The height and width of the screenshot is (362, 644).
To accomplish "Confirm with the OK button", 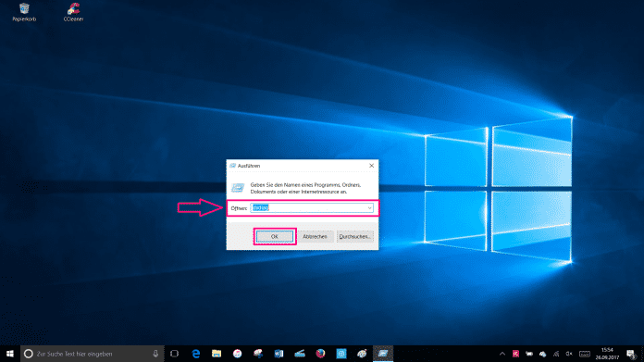I will 275,237.
